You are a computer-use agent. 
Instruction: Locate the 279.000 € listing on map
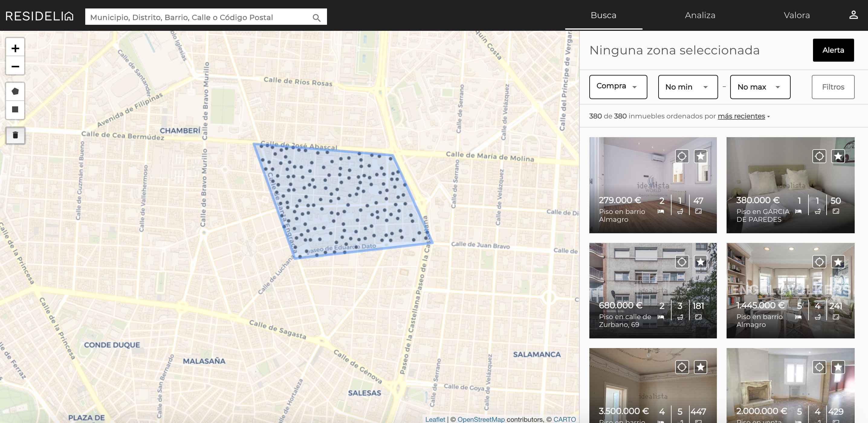(682, 156)
